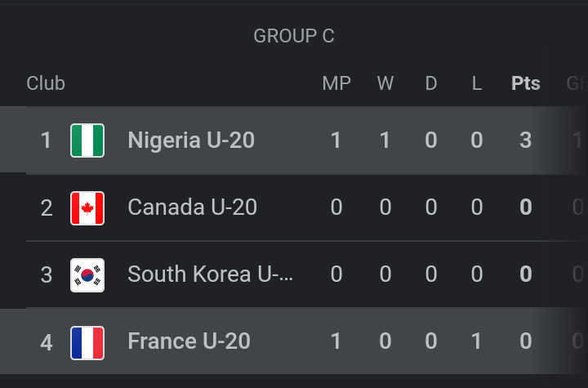Click Nigeria's points value of 3
The height and width of the screenshot is (388, 588).
tap(526, 140)
